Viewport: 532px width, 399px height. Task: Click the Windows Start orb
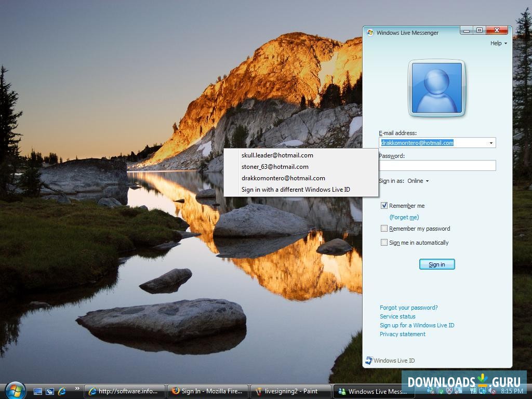pos(15,390)
